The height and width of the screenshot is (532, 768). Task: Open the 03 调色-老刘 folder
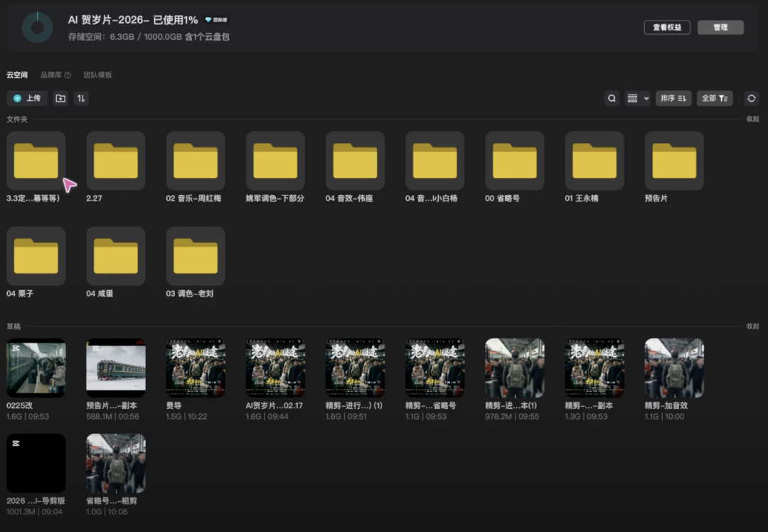[196, 256]
